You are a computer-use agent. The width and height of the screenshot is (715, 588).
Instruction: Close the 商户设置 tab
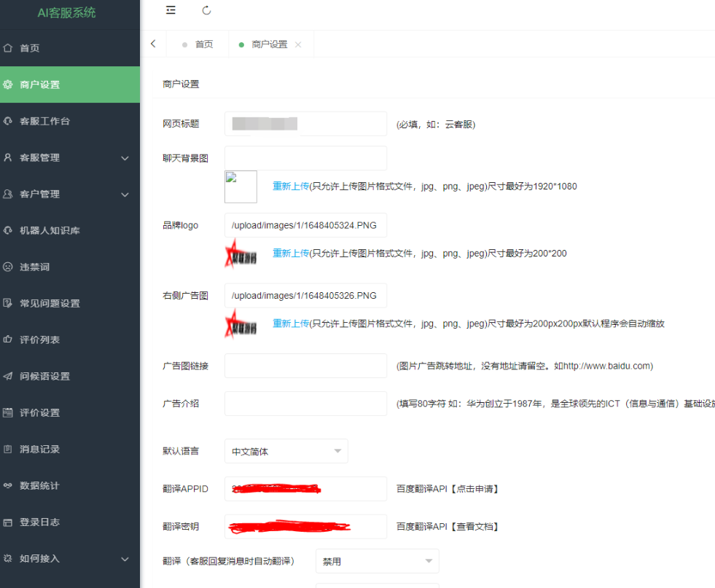tap(298, 44)
